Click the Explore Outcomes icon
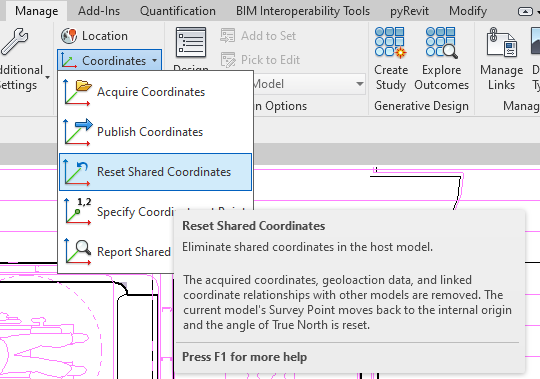 tap(442, 42)
